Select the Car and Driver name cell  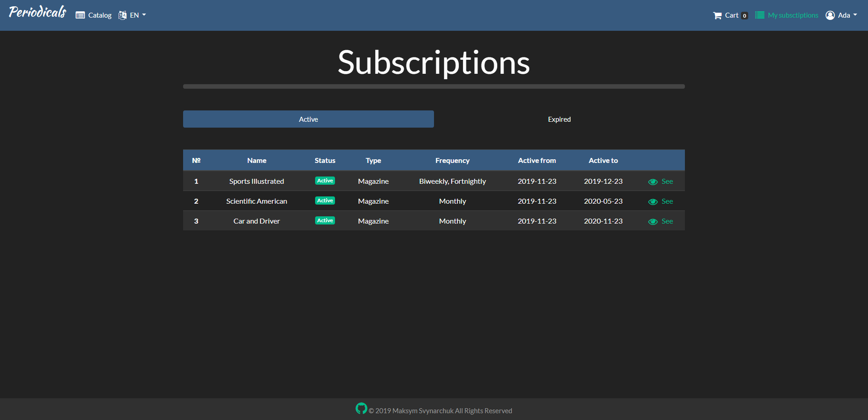tap(257, 221)
